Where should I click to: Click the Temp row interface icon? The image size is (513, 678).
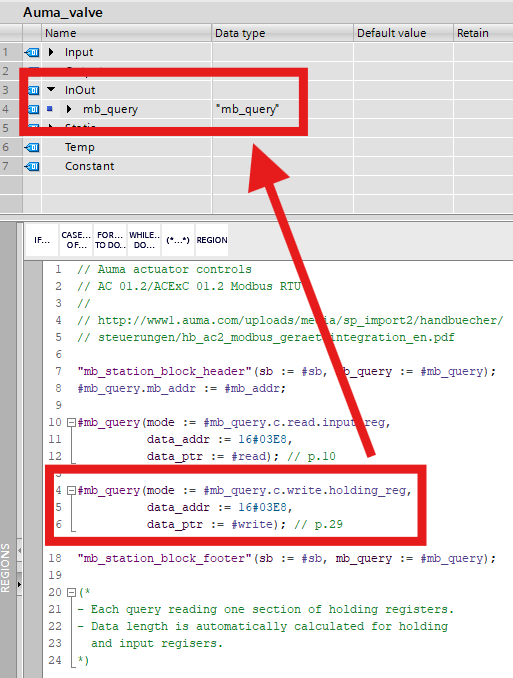point(32,147)
